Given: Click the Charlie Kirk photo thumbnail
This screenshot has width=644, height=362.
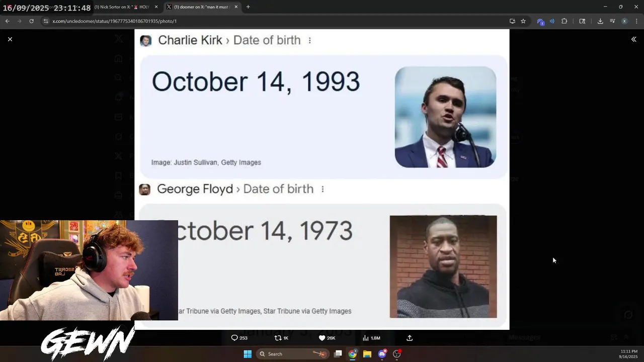Looking at the screenshot, I should 445,117.
